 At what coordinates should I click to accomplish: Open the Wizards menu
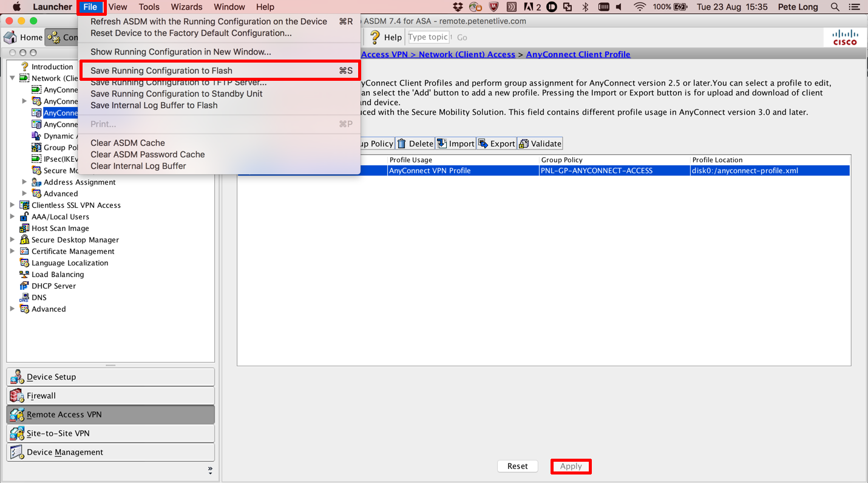click(x=186, y=7)
